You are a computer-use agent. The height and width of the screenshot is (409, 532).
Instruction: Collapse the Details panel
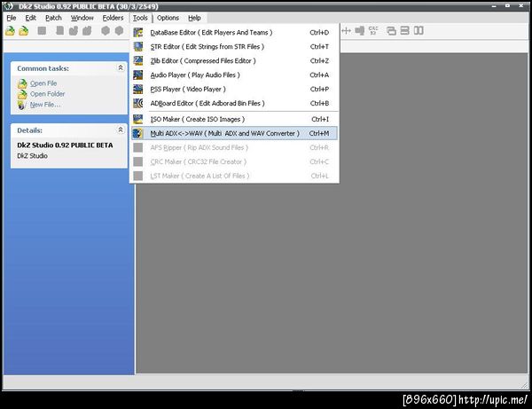coord(121,130)
